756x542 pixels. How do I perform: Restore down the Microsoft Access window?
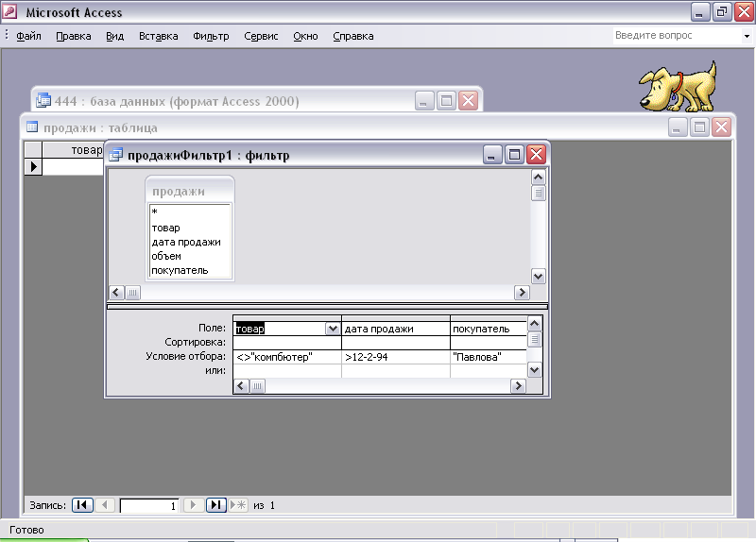click(x=722, y=12)
